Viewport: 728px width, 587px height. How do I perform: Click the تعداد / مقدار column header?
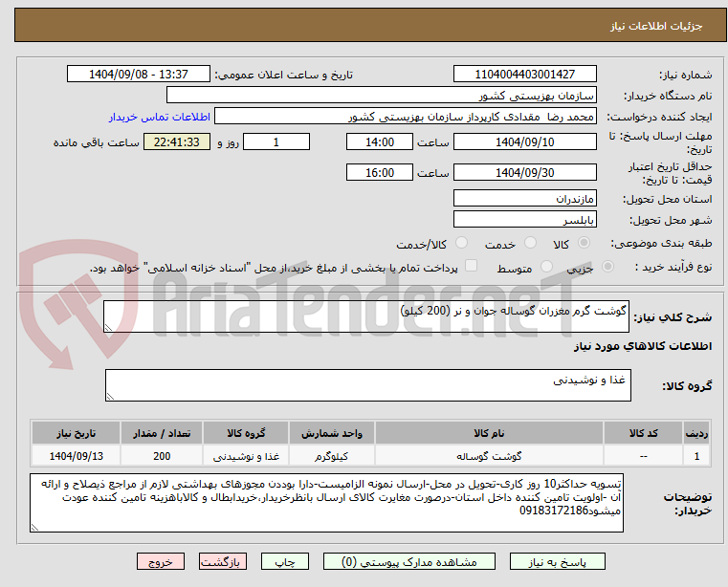(162, 433)
